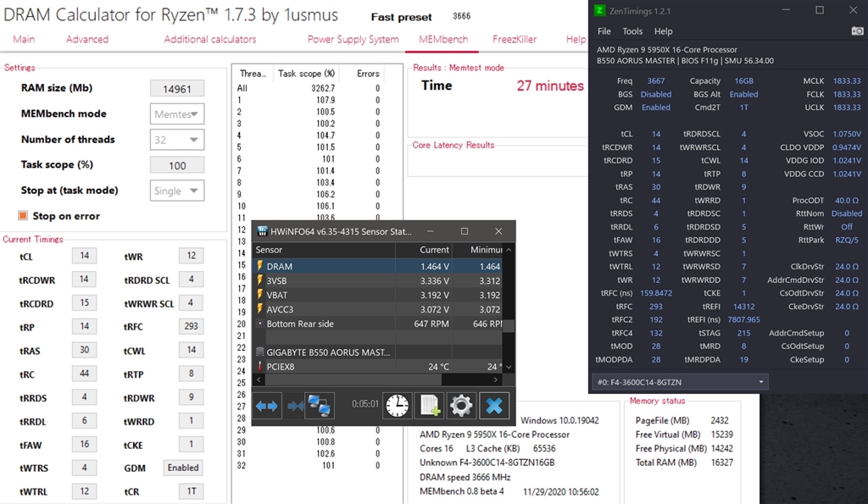Switch to the Advanced tab

click(87, 39)
